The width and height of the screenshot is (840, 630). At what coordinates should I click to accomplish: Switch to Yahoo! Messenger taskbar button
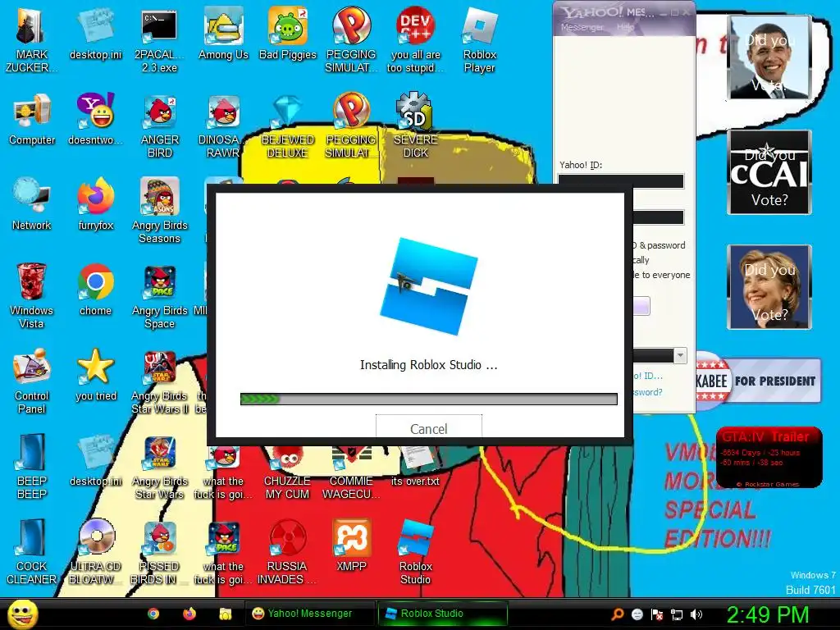pyautogui.click(x=309, y=614)
